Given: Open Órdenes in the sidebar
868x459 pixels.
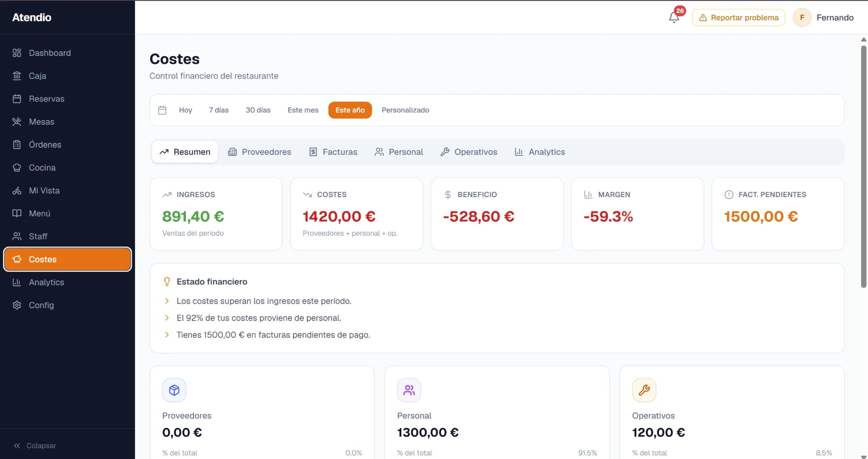Looking at the screenshot, I should click(67, 145).
